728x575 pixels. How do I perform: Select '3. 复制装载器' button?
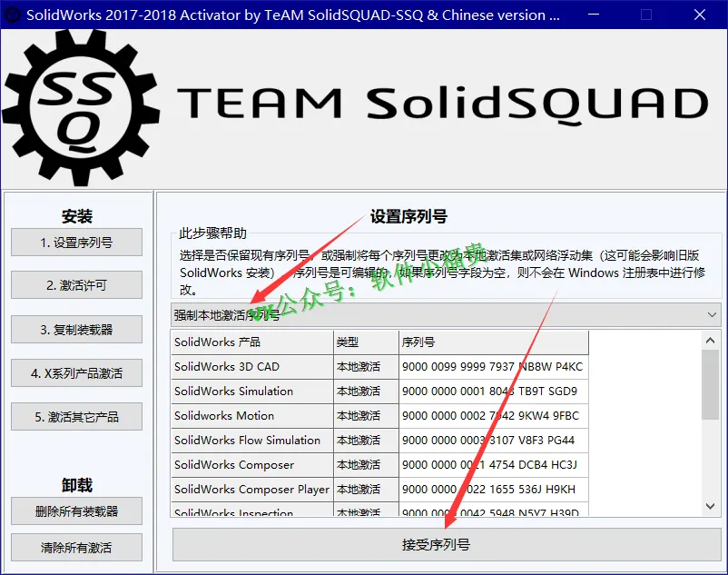pyautogui.click(x=76, y=330)
